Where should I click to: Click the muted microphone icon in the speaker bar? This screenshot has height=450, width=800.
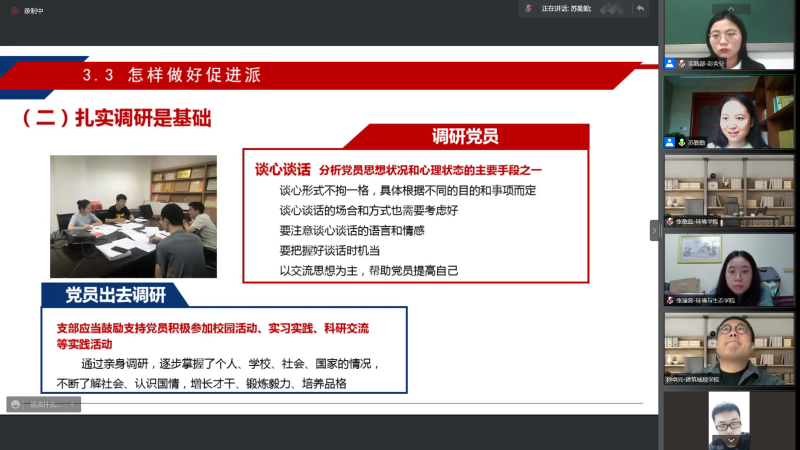529,8
